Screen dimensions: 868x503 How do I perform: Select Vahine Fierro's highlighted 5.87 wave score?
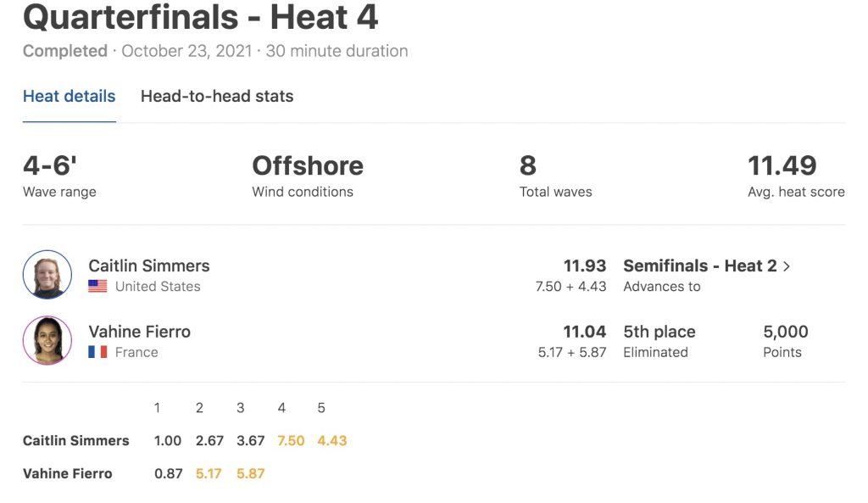click(x=251, y=473)
